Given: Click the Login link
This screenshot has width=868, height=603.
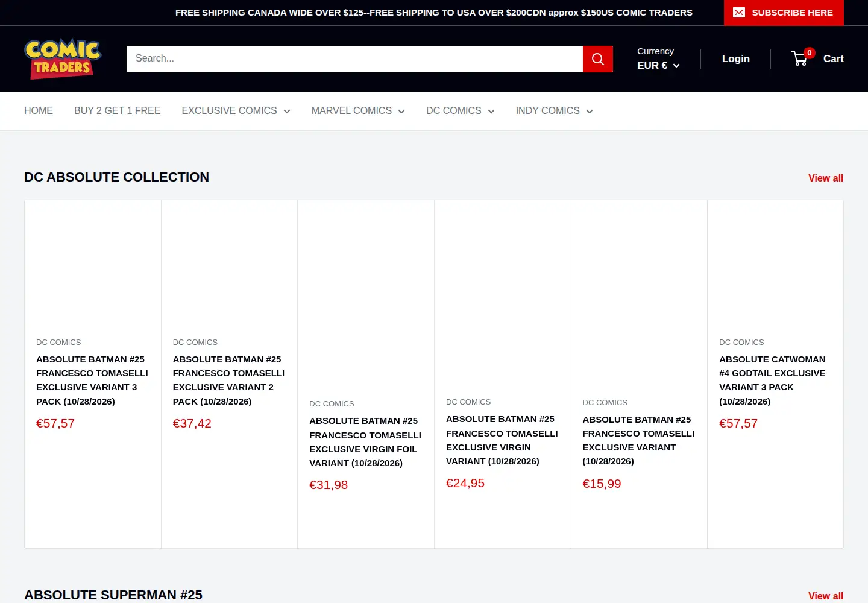Looking at the screenshot, I should click(x=736, y=58).
